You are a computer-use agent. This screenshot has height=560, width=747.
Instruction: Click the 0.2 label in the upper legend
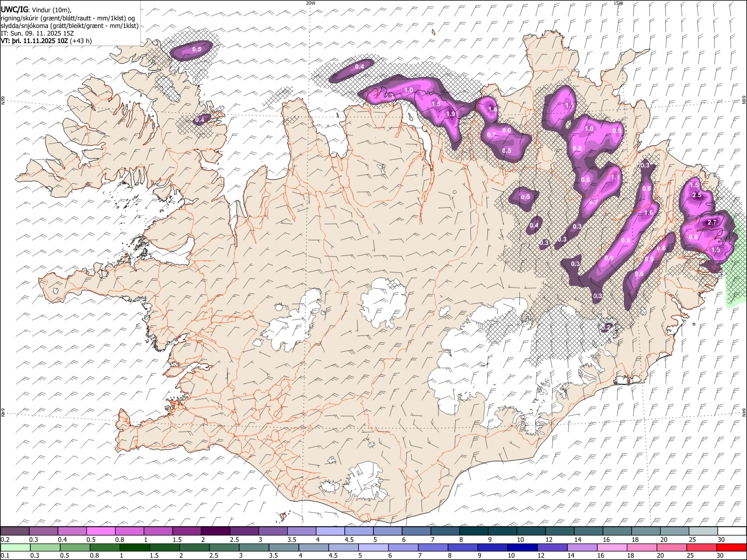[x=5, y=540]
